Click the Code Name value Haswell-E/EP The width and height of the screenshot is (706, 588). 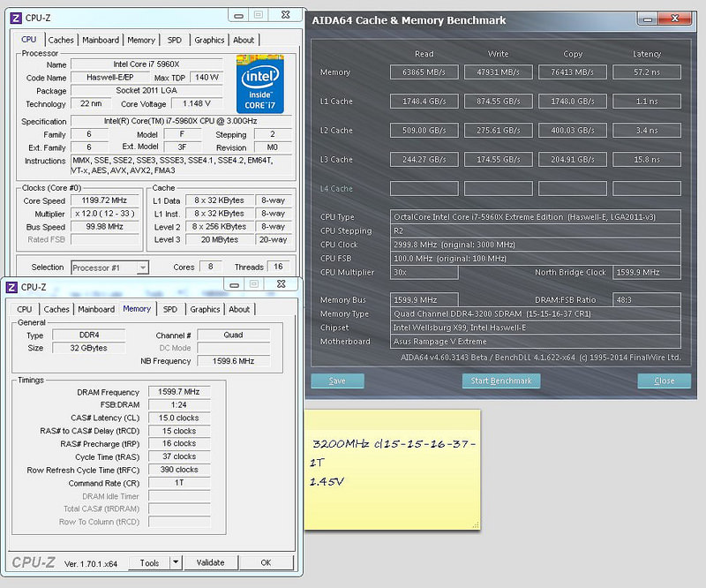click(x=109, y=78)
